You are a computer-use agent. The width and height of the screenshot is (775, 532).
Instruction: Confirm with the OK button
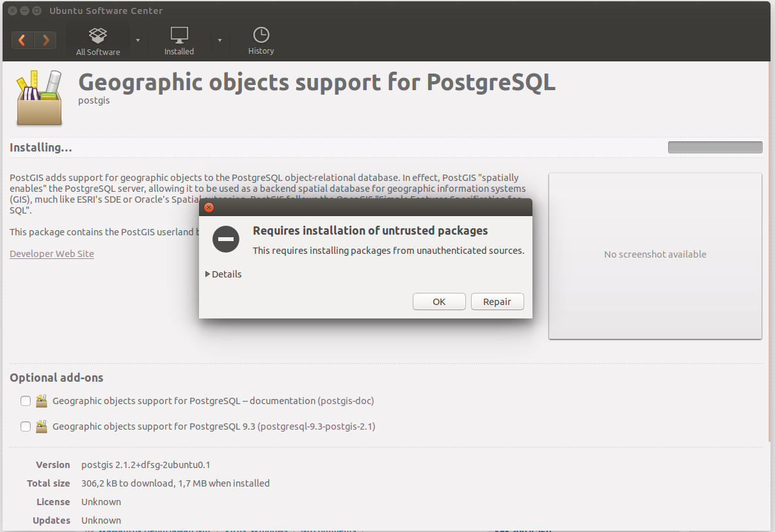[439, 302]
